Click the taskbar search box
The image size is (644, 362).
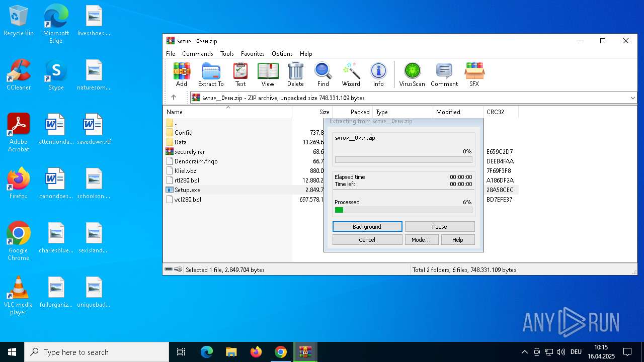tap(97, 352)
